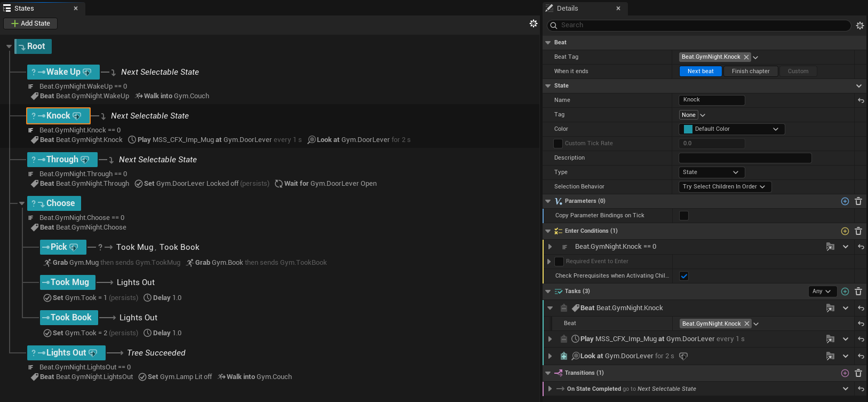868x402 pixels.
Task: Toggle Copy Parameter Bindings on Tick
Action: (x=684, y=216)
